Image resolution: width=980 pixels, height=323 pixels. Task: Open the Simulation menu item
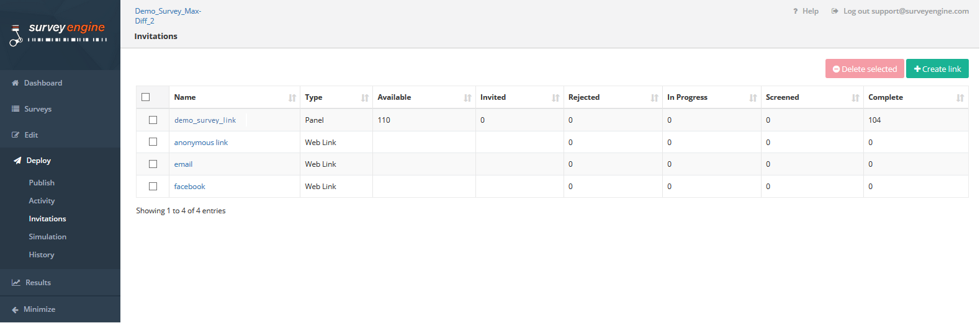pos(47,237)
